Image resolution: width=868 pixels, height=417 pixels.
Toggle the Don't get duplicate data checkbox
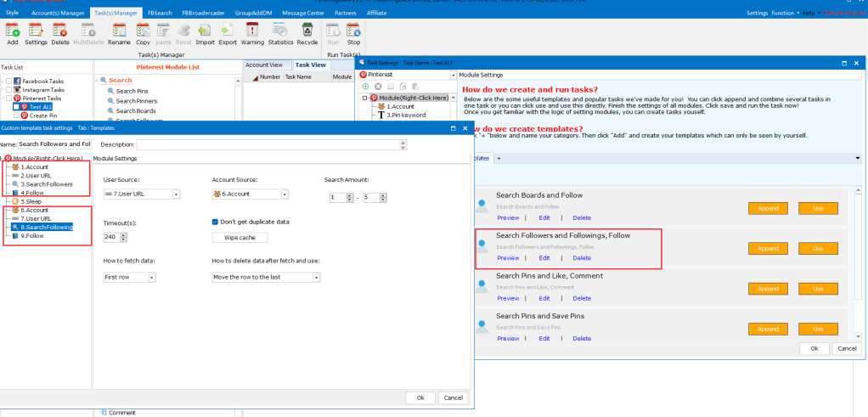pos(216,222)
